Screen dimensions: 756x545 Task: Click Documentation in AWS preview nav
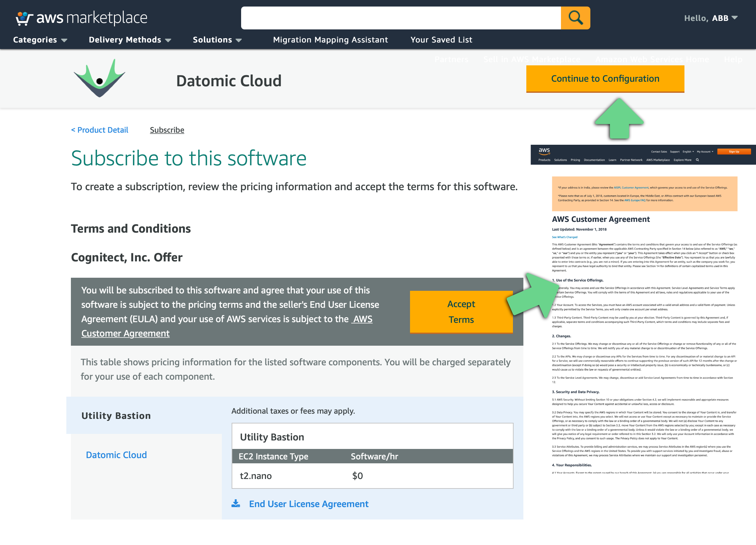(594, 160)
